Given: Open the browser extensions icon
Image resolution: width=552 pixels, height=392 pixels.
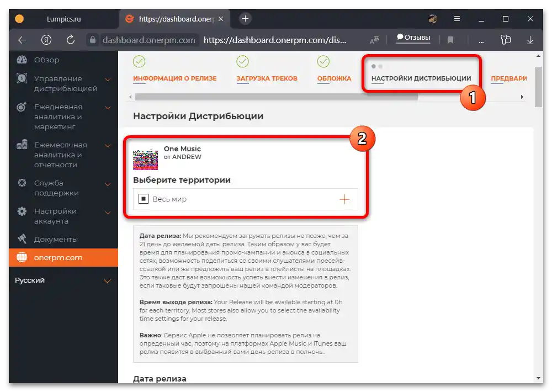Looking at the screenshot, I should coord(506,39).
